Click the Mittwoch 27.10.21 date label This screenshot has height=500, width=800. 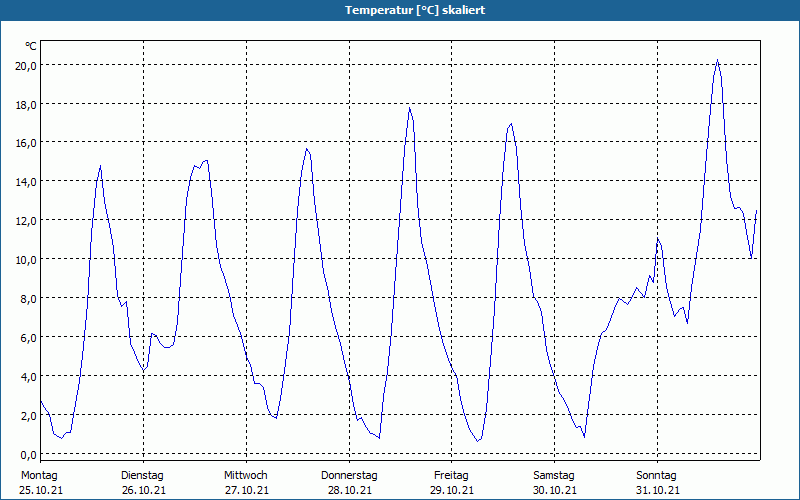click(246, 483)
